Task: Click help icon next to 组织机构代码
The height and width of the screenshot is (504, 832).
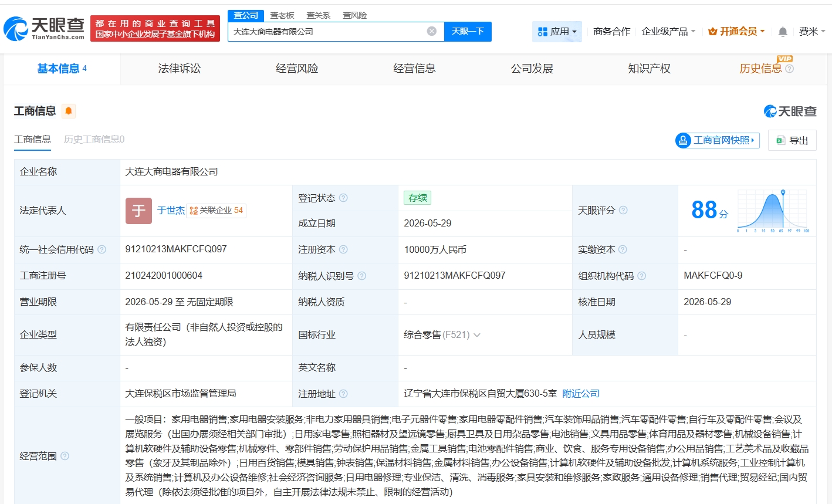Action: click(x=641, y=276)
